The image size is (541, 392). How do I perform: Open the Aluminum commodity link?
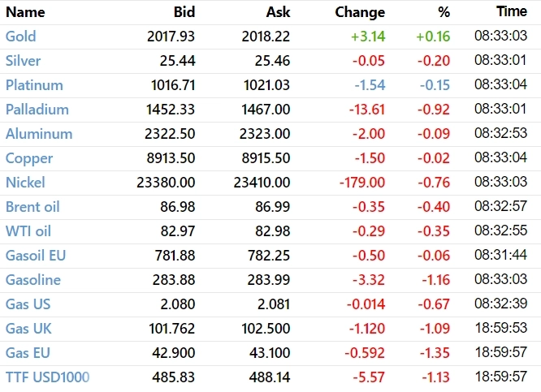point(38,134)
